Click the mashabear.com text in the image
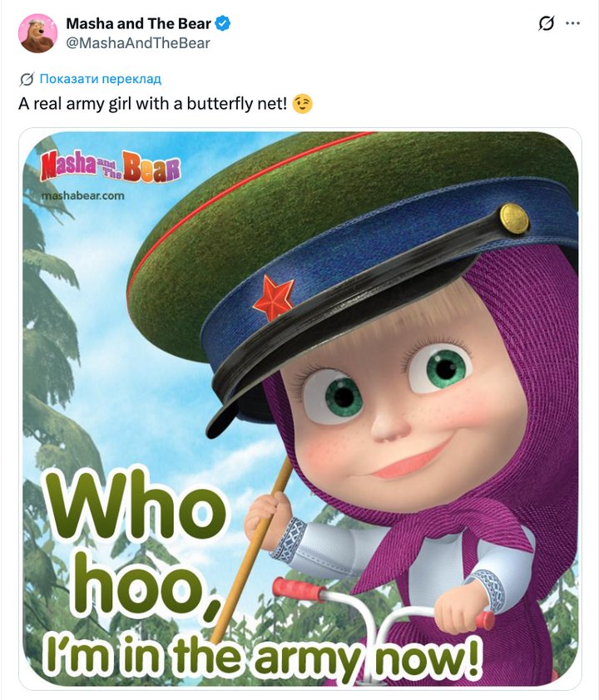The height and width of the screenshot is (700, 599). [x=83, y=195]
